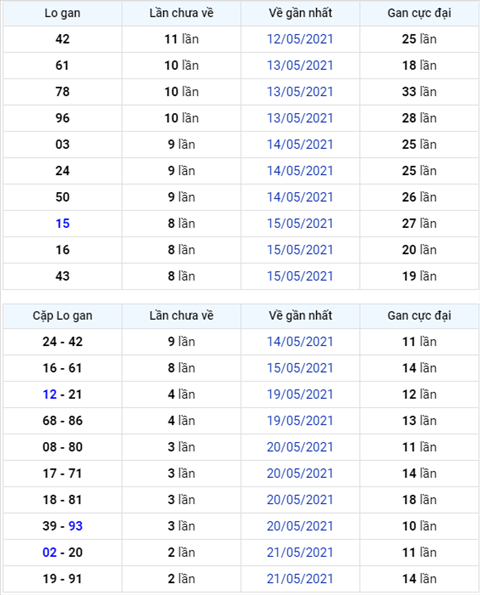Open date link in row 02 - 20
480x595 pixels.
[x=300, y=552]
